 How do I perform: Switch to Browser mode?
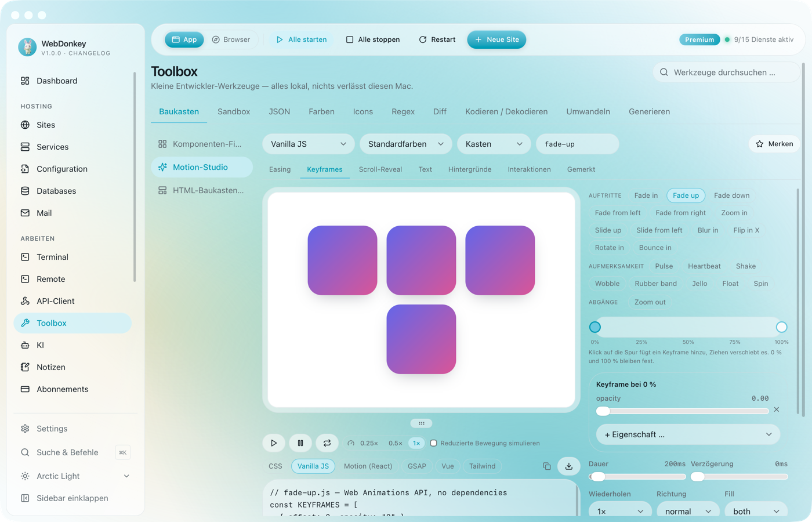231,39
